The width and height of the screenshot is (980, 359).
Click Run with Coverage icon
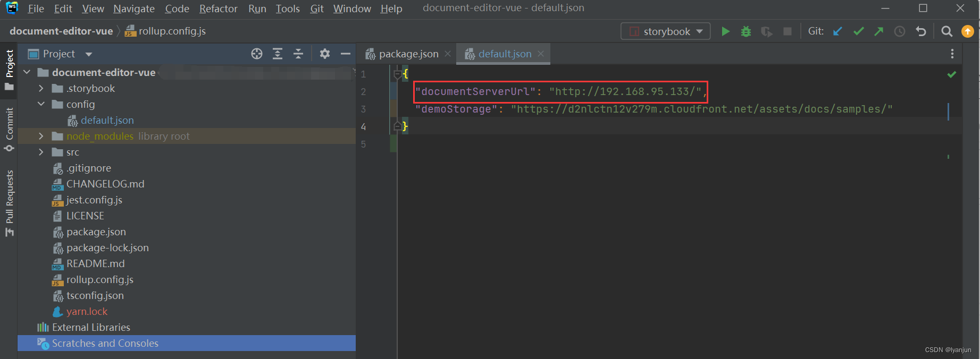point(767,31)
